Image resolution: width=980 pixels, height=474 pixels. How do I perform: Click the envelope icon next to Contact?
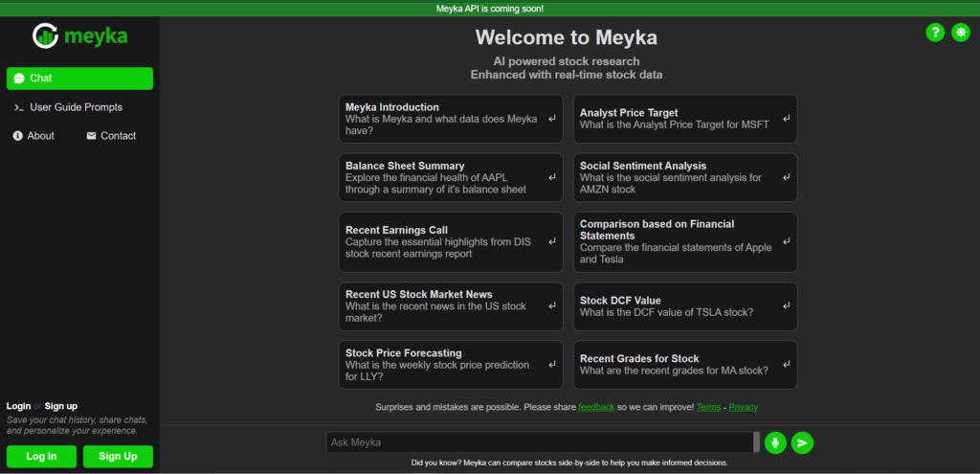[x=91, y=136]
